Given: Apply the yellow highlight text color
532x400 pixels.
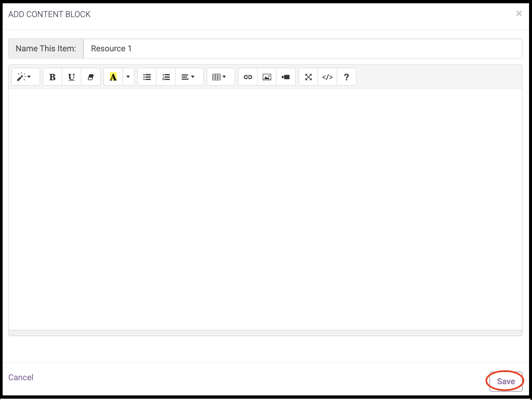Looking at the screenshot, I should (x=113, y=77).
